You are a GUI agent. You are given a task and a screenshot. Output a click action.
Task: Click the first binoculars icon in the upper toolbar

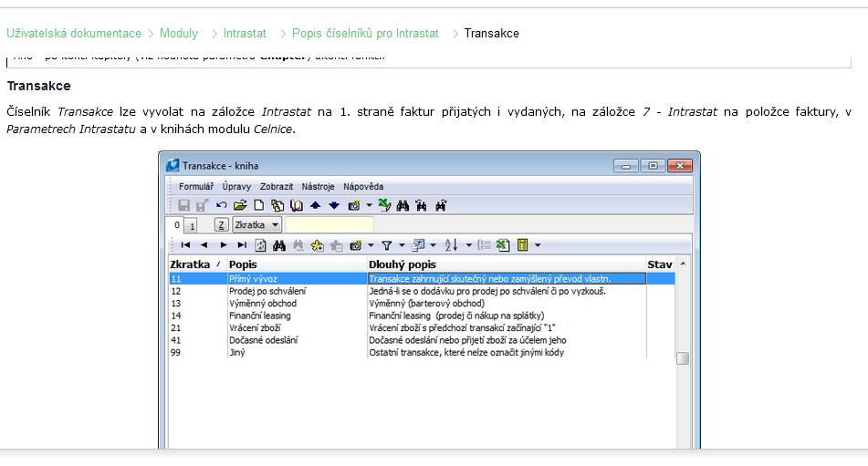point(403,205)
